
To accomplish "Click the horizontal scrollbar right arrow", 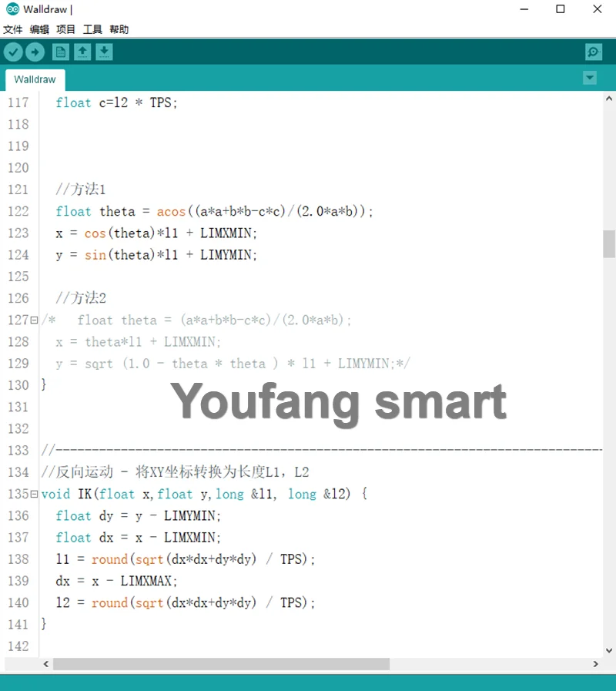I will (x=596, y=664).
